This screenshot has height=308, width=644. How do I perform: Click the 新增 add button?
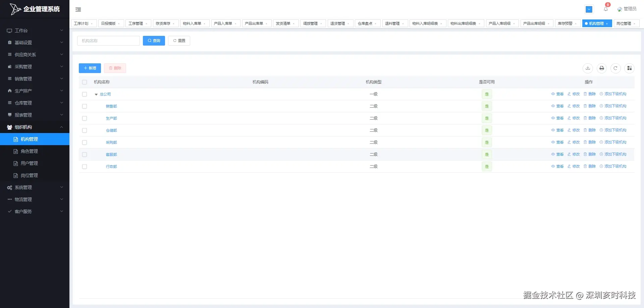tap(90, 68)
